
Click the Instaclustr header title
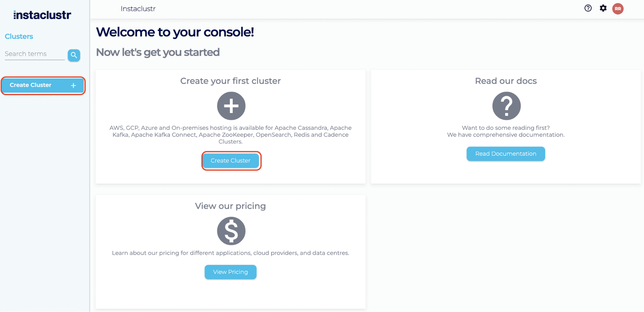(x=138, y=9)
